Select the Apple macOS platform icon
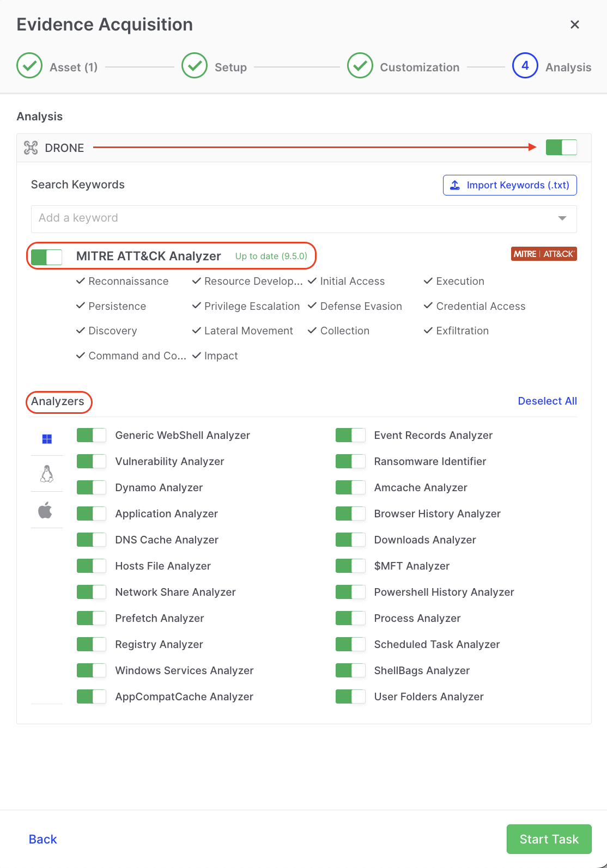Image resolution: width=607 pixels, height=868 pixels. pos(46,510)
